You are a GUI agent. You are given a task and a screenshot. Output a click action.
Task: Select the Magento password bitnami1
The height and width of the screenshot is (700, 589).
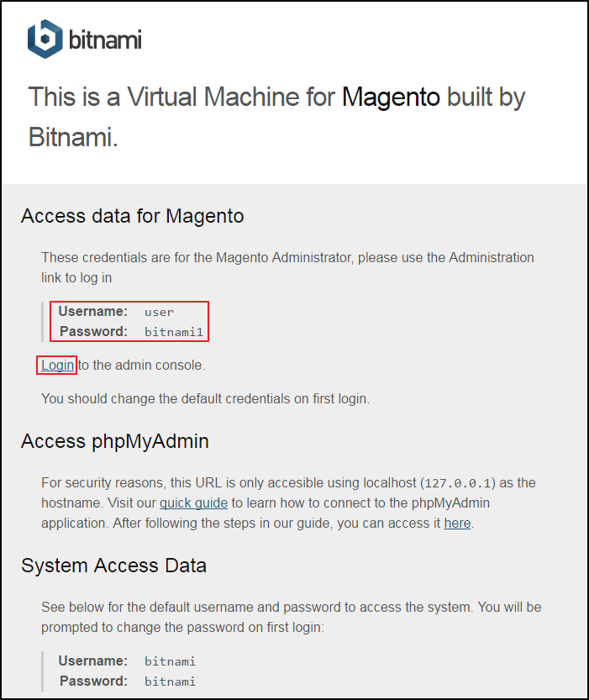pyautogui.click(x=174, y=332)
